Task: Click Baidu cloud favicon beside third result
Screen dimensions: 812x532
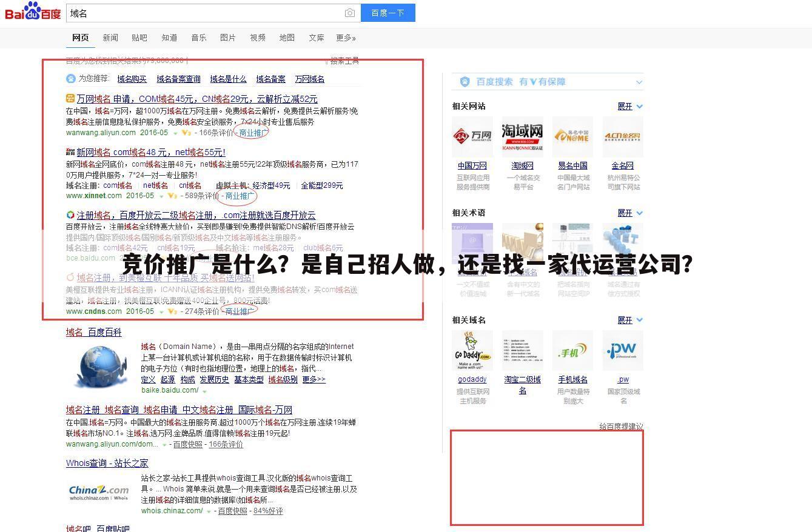Action: 70,214
